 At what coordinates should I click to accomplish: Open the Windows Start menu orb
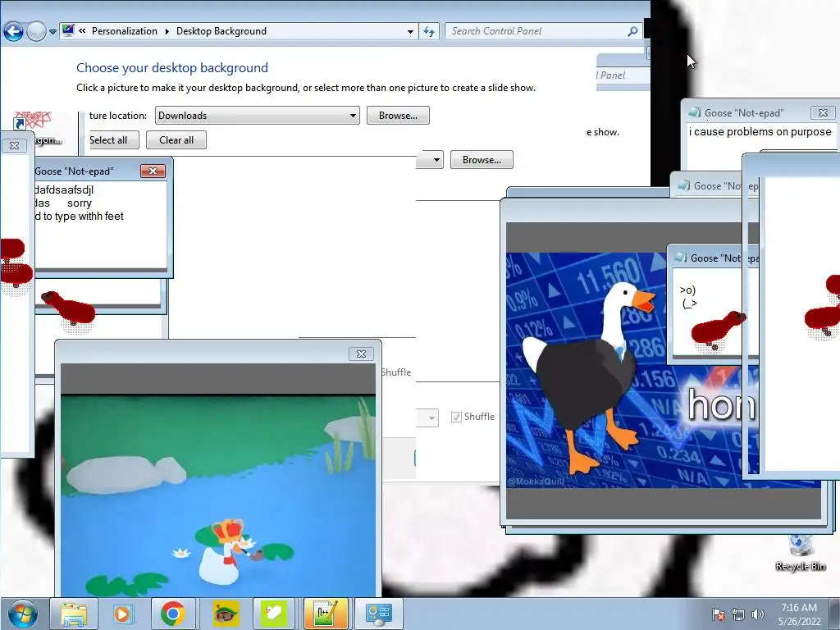(x=21, y=614)
